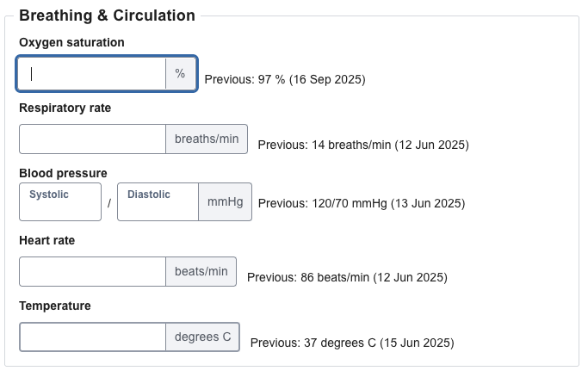Image resolution: width=588 pixels, height=377 pixels.
Task: Click the degrees C unit label
Action: (202, 337)
